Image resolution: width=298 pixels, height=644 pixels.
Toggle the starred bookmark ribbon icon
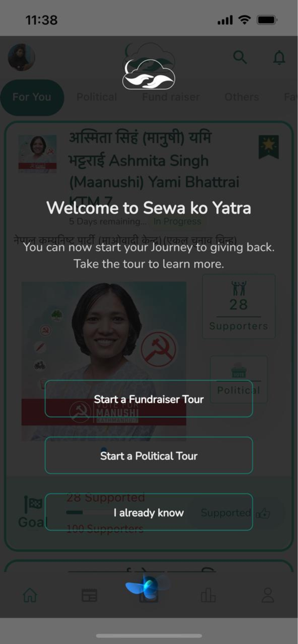tap(269, 147)
